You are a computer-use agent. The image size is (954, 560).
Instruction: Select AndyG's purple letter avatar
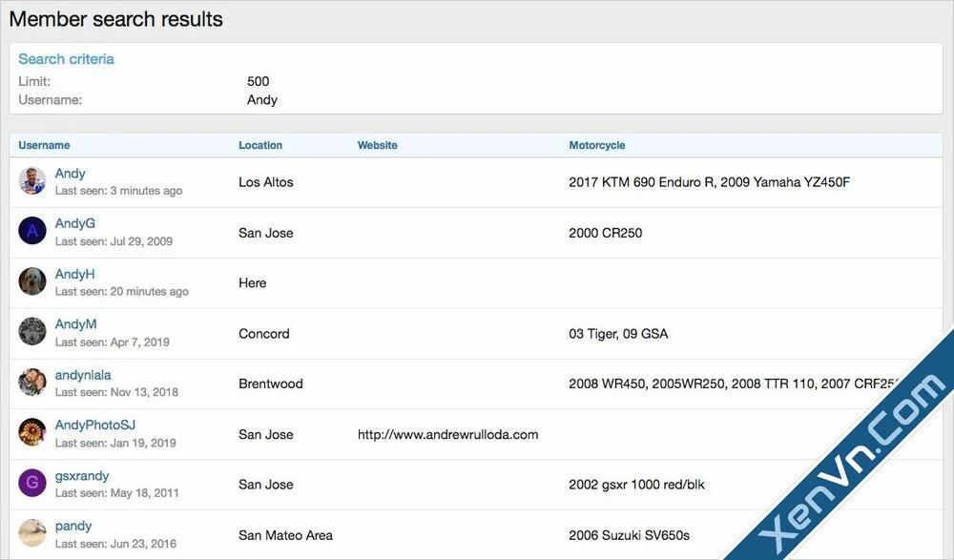[x=31, y=231]
